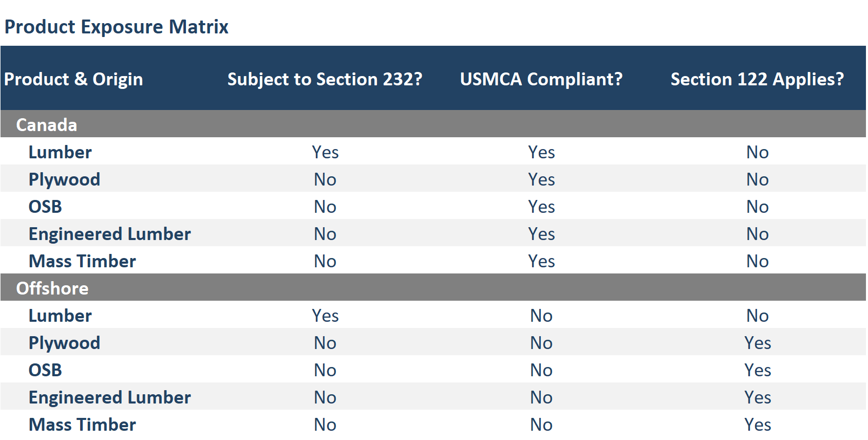This screenshot has width=868, height=440.
Task: Click Engineered Lumber label under Canada
Action: 109,234
